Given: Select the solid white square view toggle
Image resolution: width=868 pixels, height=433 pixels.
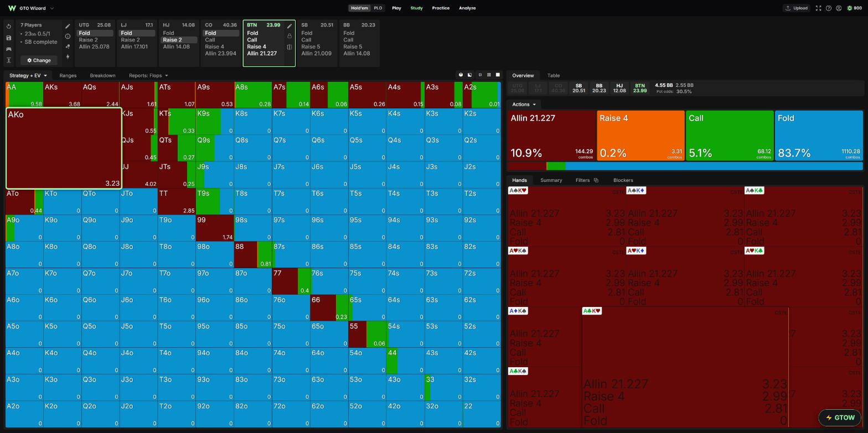Looking at the screenshot, I should click(498, 75).
